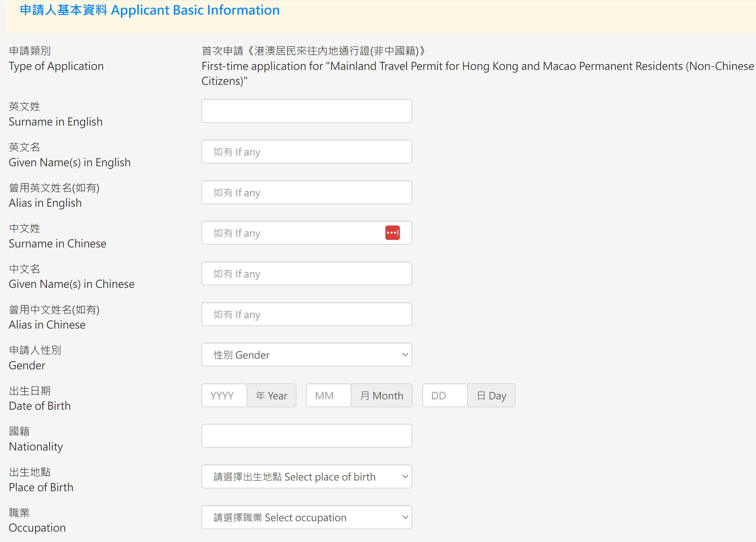Click the MM month of birth field
Viewport: 756px width, 542px height.
[x=328, y=395]
